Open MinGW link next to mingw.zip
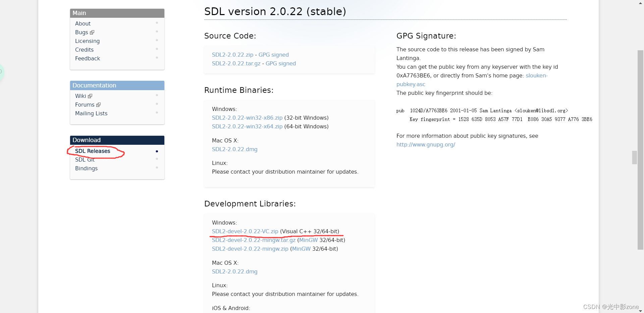The height and width of the screenshot is (313, 644). tap(301, 249)
